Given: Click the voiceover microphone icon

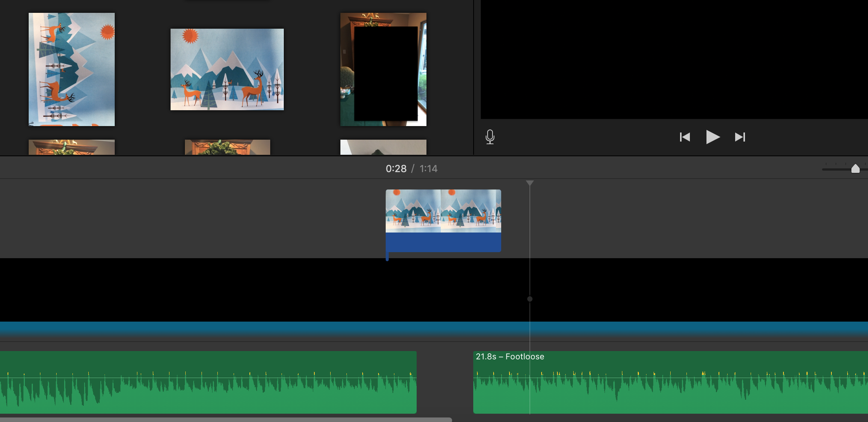Looking at the screenshot, I should (490, 137).
